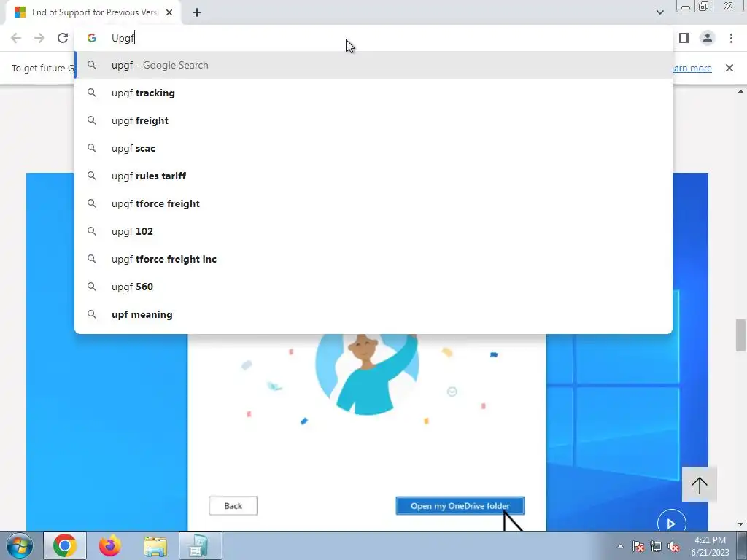Viewport: 747px width, 560px height.
Task: Click the browser Forward arrow
Action: pyautogui.click(x=39, y=38)
